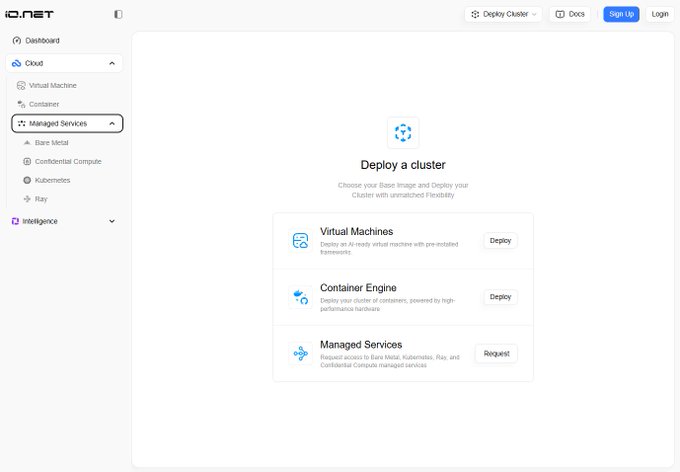Viewport: 680px width, 472px height.
Task: Deploy a Virtual Machines cluster
Action: (x=500, y=241)
